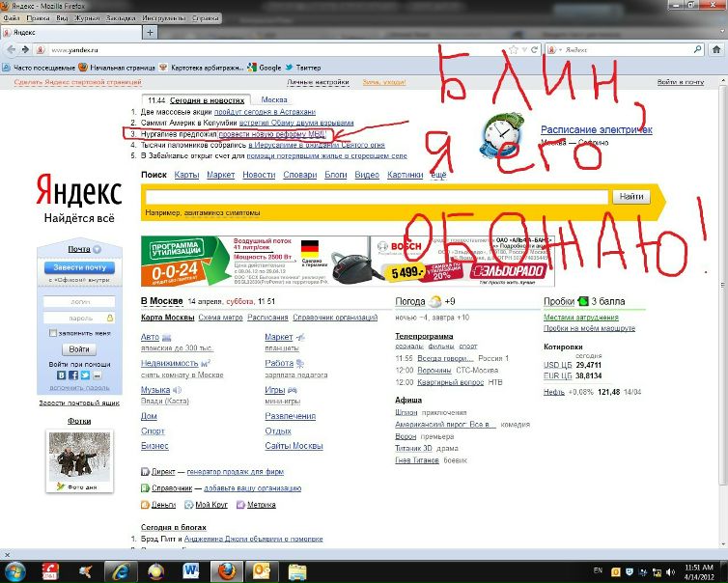Image resolution: width=728 pixels, height=583 pixels.
Task: Click the browser back arrow button
Action: (12, 49)
